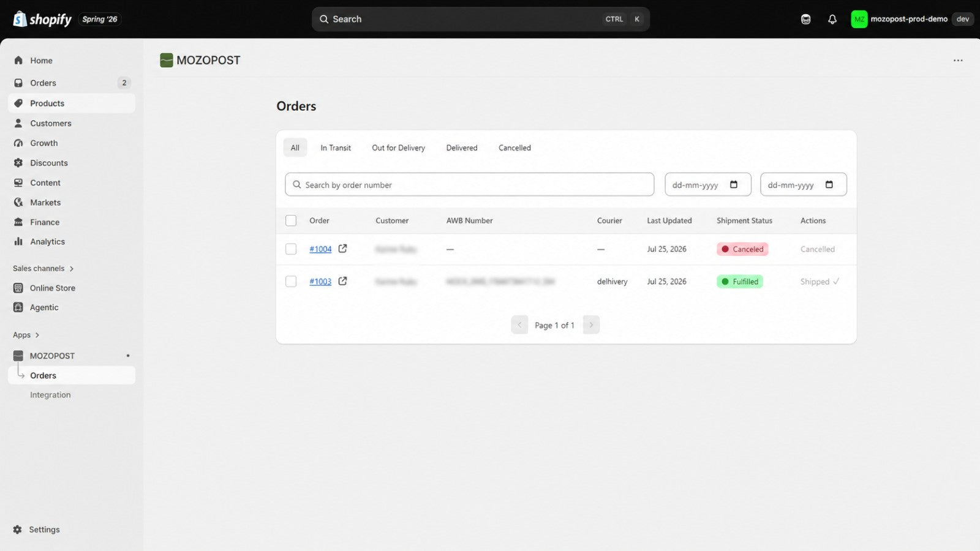Click the Shipment Status column header
Screen dimensions: 980x551
[744, 220]
